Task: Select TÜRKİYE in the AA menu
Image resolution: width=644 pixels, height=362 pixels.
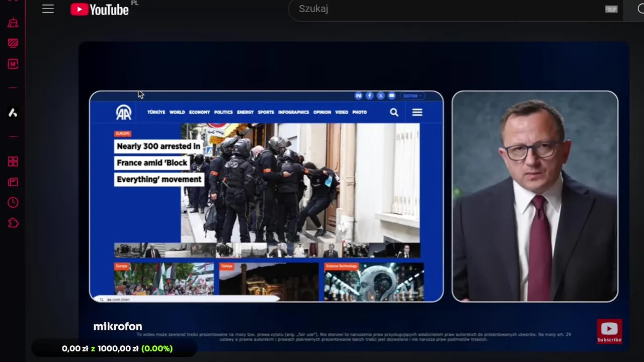Action: click(156, 112)
